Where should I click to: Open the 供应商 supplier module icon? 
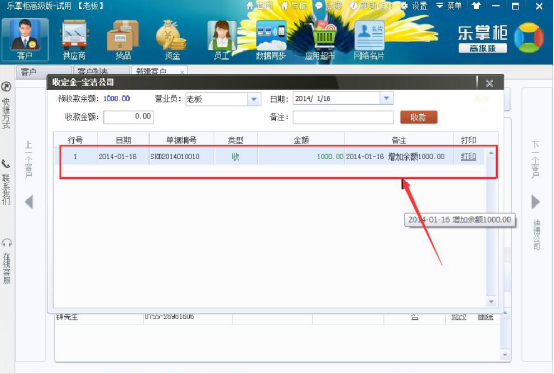(74, 40)
